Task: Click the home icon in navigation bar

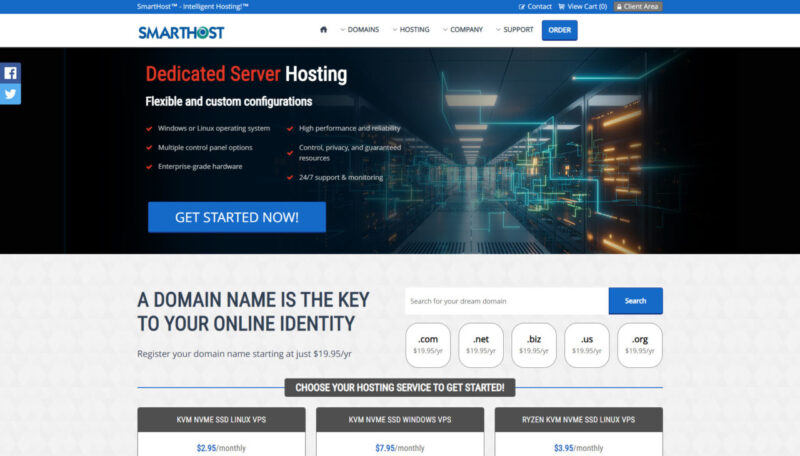Action: click(323, 30)
